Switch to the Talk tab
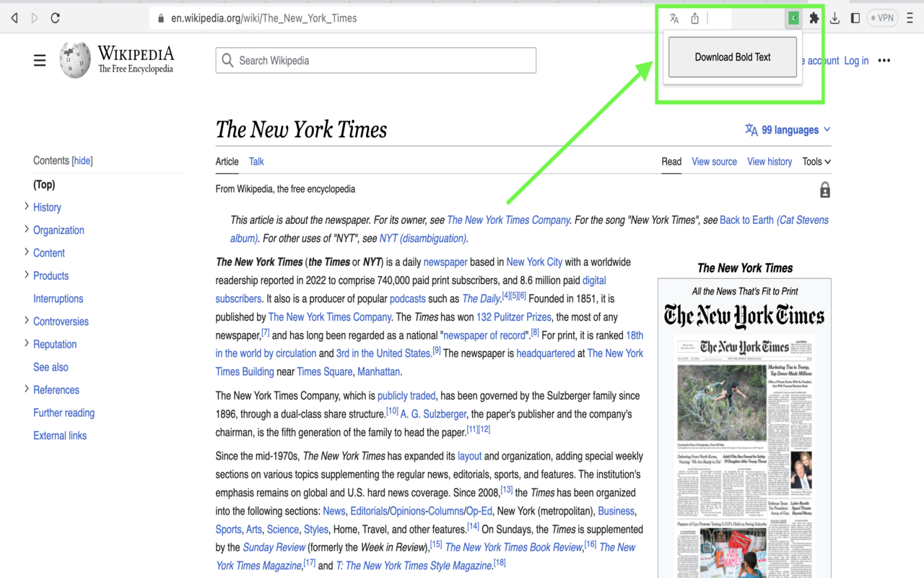924x578 pixels. pyautogui.click(x=256, y=162)
